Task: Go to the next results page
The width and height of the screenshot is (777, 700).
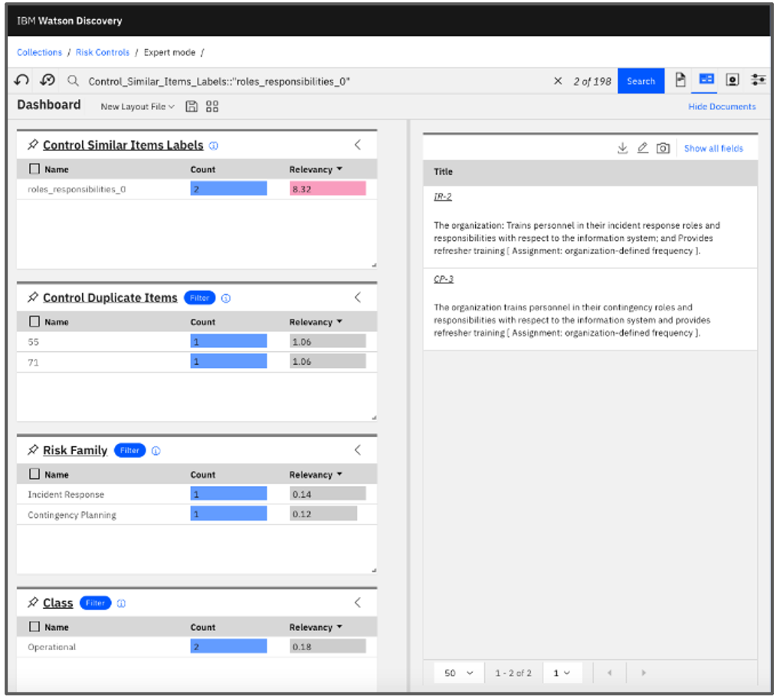Action: [x=643, y=672]
